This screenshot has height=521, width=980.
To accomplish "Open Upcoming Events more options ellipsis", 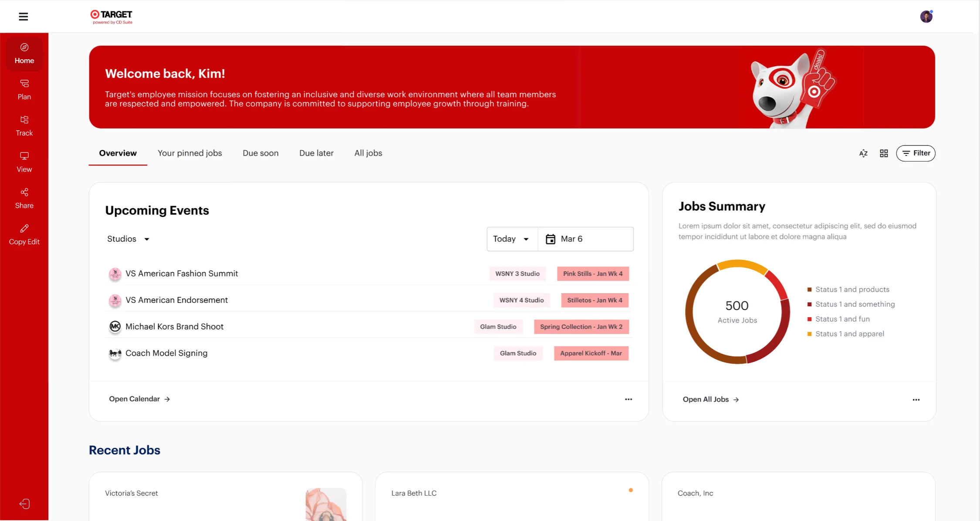I will tap(629, 399).
